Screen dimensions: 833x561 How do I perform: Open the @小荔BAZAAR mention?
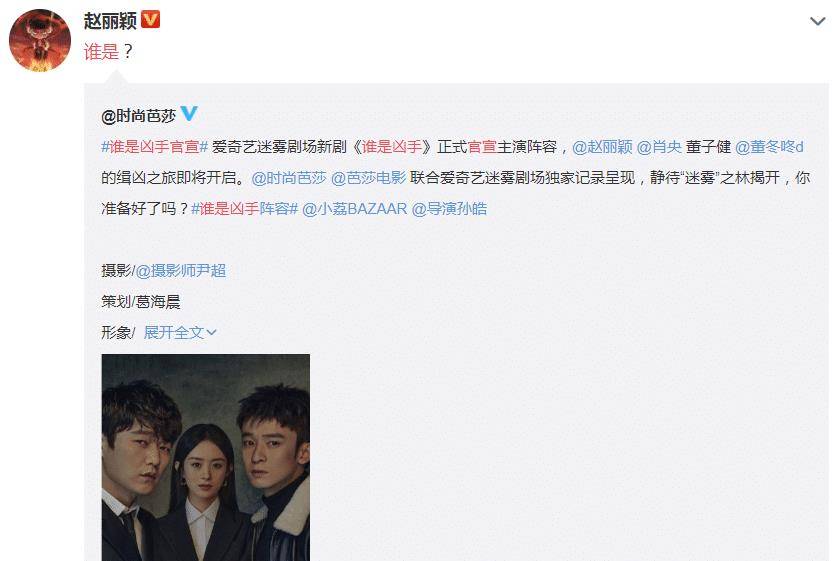[x=354, y=209]
